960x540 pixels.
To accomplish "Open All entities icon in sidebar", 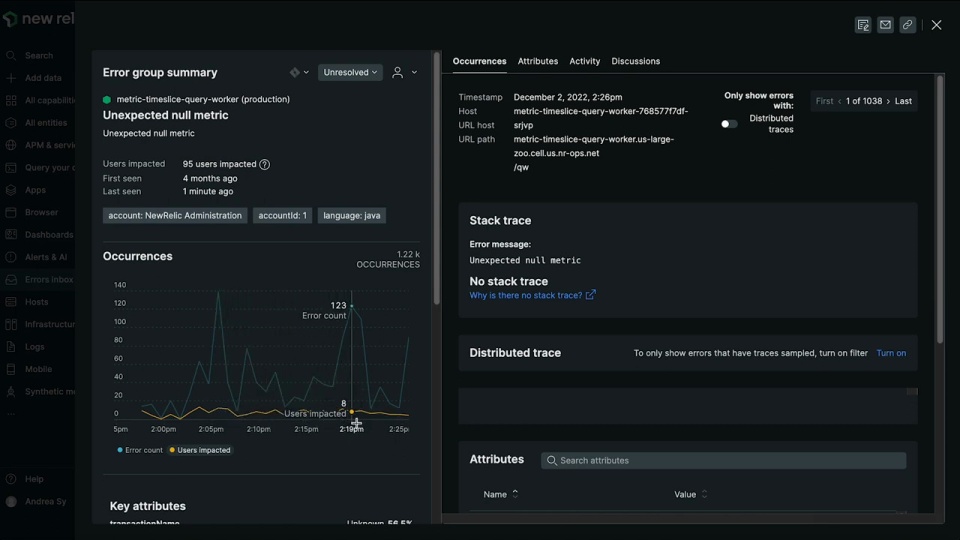I will (11, 123).
